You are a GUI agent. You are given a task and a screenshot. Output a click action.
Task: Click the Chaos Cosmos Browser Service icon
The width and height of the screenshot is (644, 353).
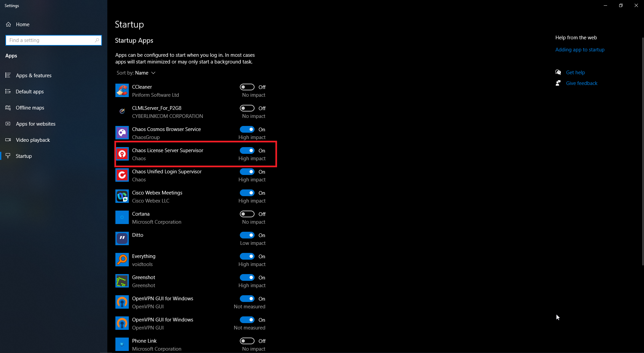[122, 133]
